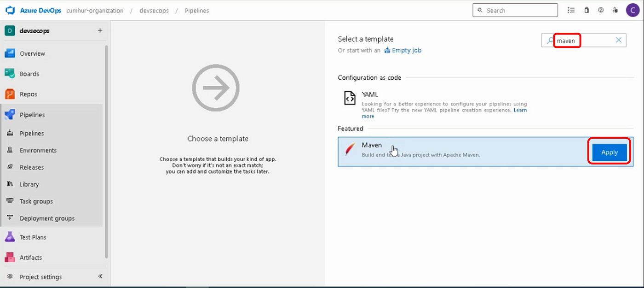The image size is (644, 288).
Task: Click the Task groups icon
Action: [10, 201]
